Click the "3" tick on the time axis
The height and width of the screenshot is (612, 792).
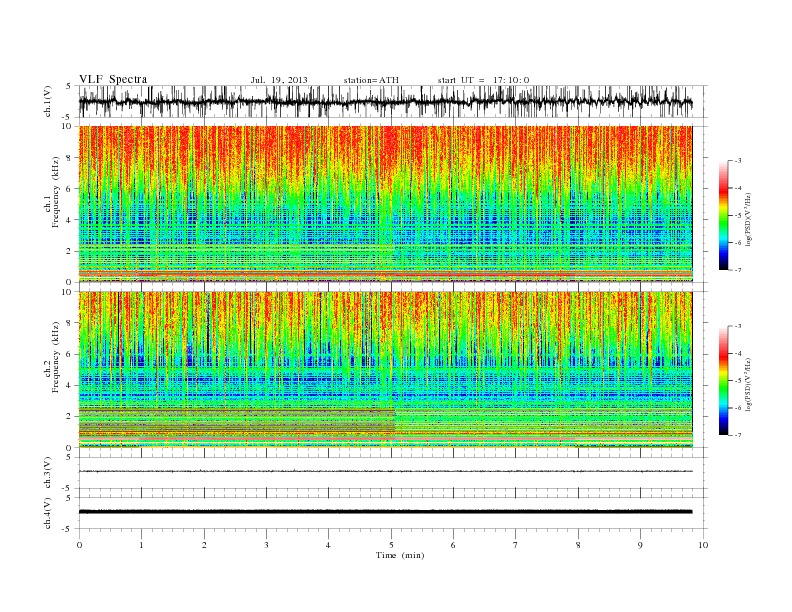pyautogui.click(x=266, y=545)
